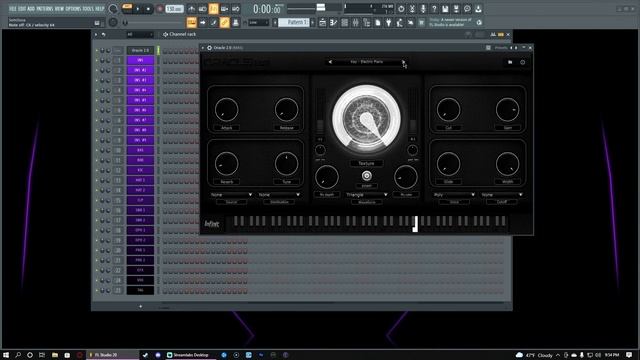Open the Poly voice dropdown

tap(454, 195)
